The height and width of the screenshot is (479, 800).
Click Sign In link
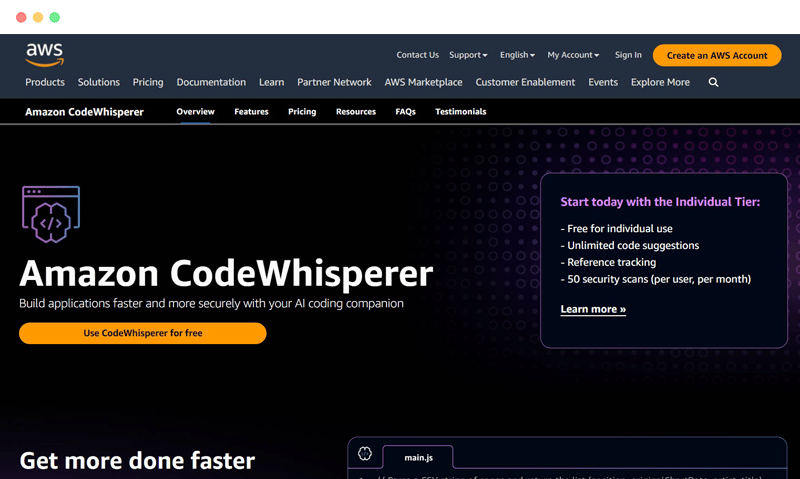[x=628, y=55]
